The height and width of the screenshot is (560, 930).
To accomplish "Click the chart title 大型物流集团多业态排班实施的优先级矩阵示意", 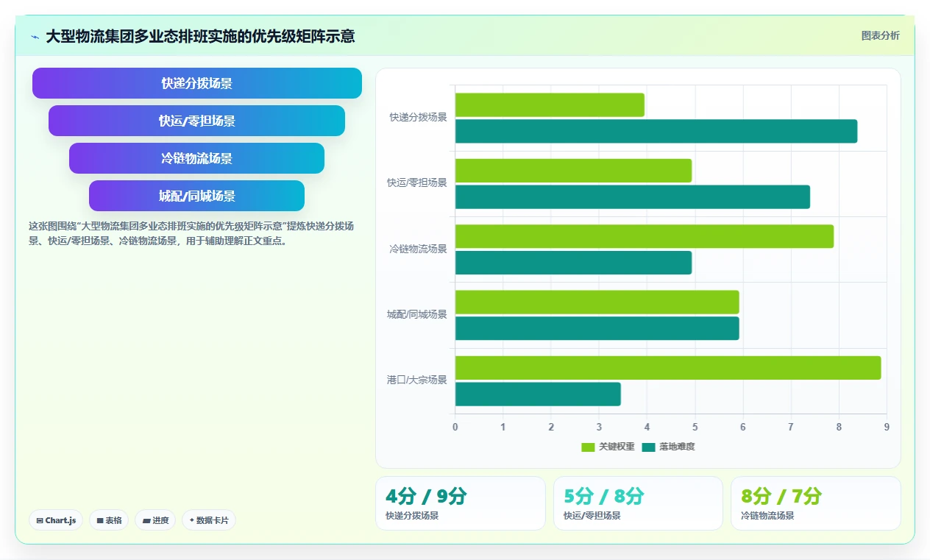I will [x=200, y=36].
